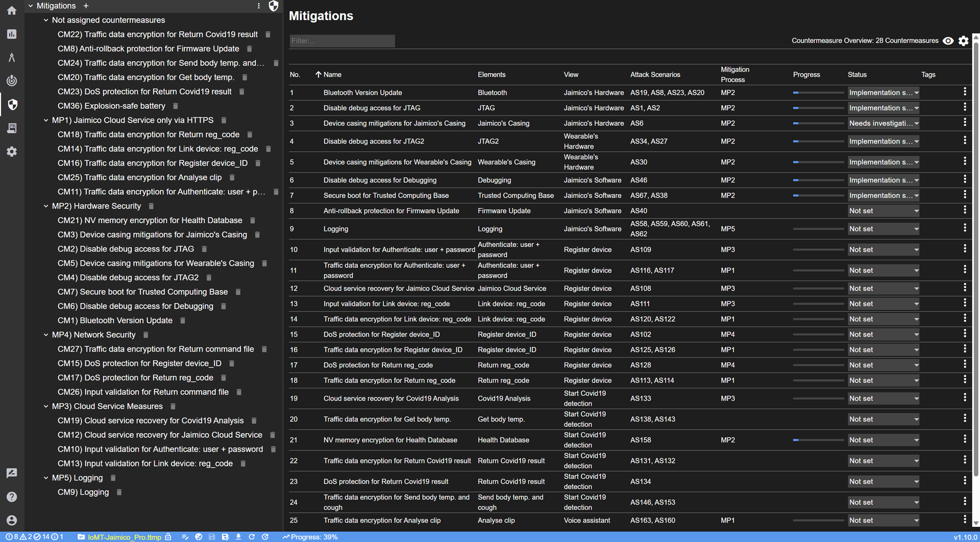Select the drafting compass icon in the sidebar

click(11, 57)
